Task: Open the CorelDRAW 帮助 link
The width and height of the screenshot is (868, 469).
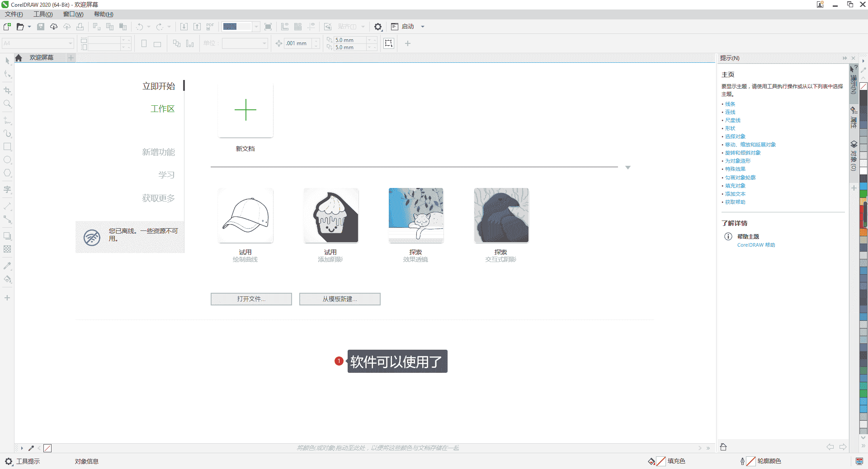Action: 756,245
